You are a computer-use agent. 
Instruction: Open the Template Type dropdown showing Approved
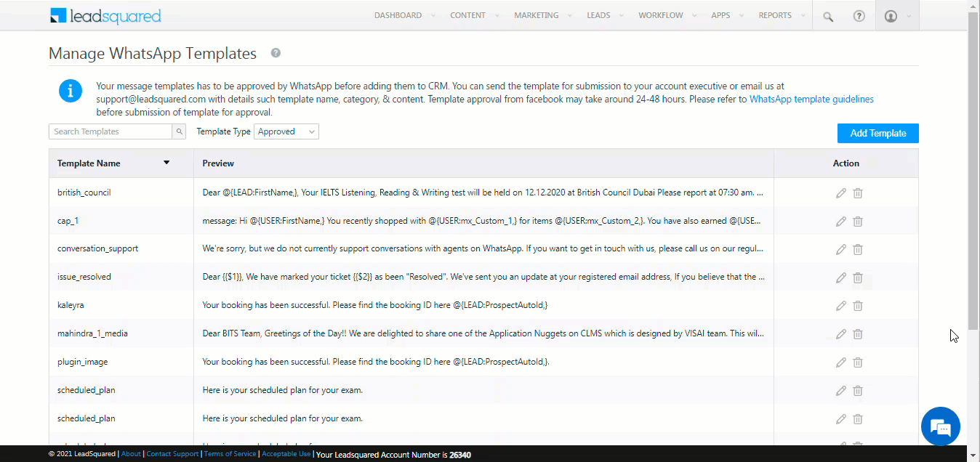[x=286, y=131]
